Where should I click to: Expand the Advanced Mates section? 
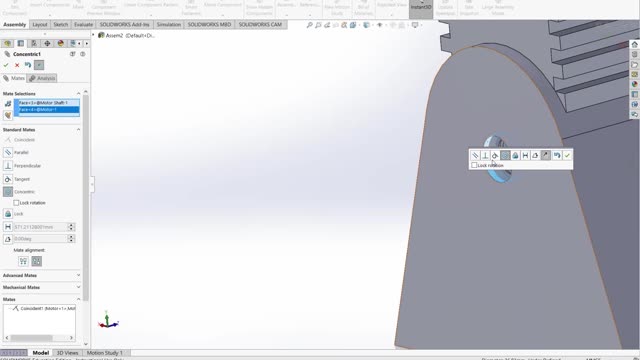(78, 275)
